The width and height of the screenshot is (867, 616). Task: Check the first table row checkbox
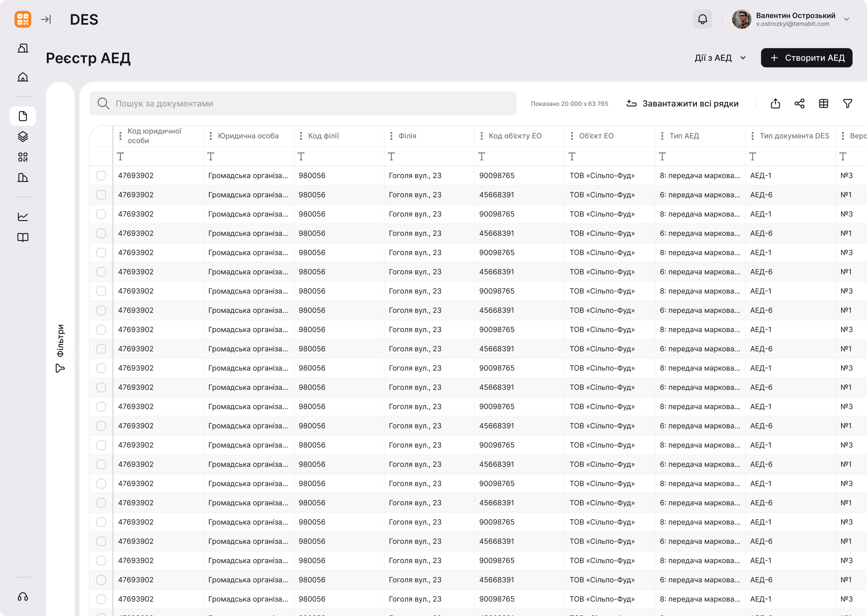coord(101,176)
